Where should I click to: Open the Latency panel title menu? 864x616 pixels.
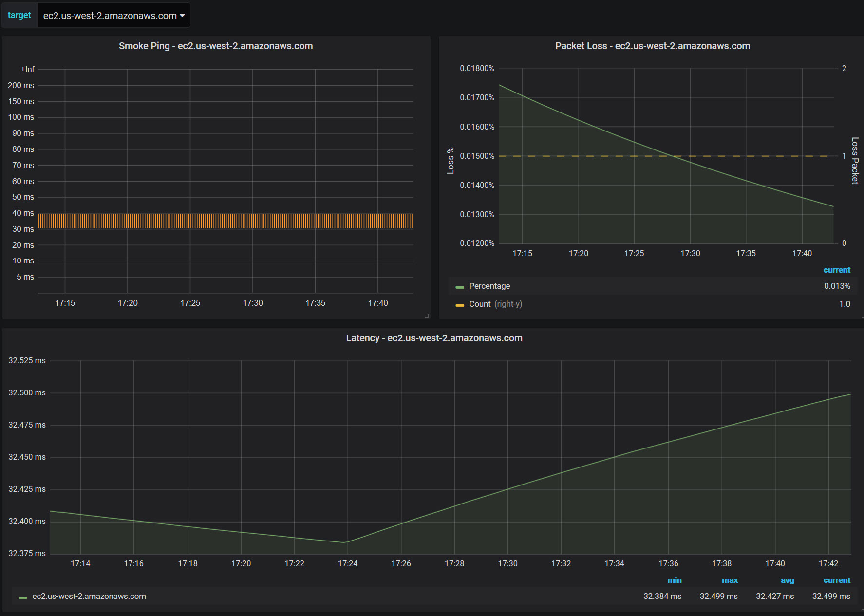point(434,338)
